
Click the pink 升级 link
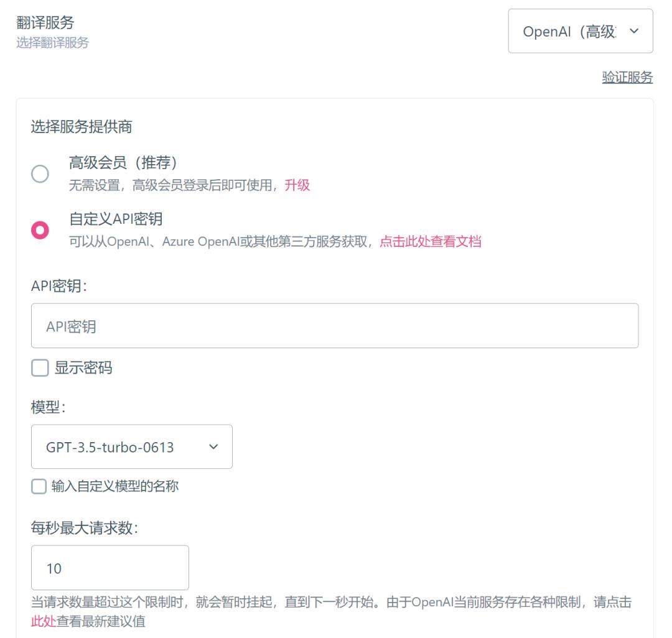(297, 185)
